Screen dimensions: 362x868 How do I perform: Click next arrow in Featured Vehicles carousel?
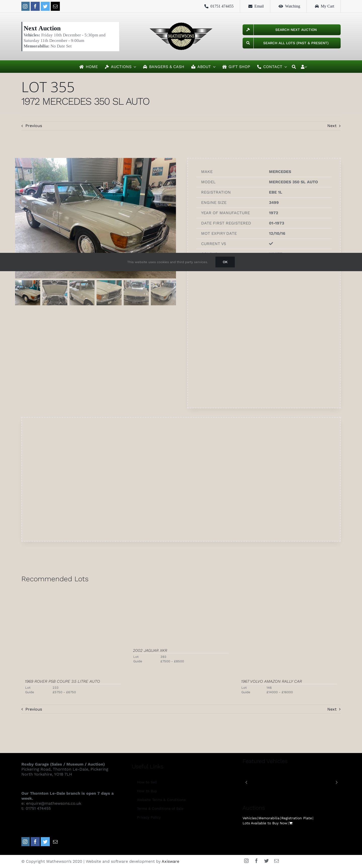tap(336, 782)
